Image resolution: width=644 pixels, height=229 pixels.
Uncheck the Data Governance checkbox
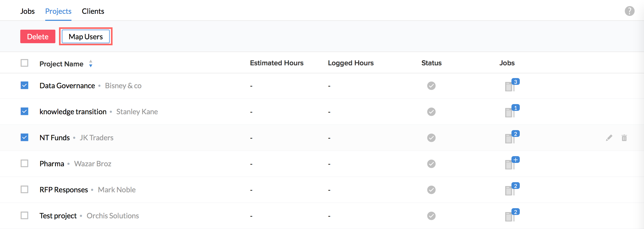tap(24, 85)
